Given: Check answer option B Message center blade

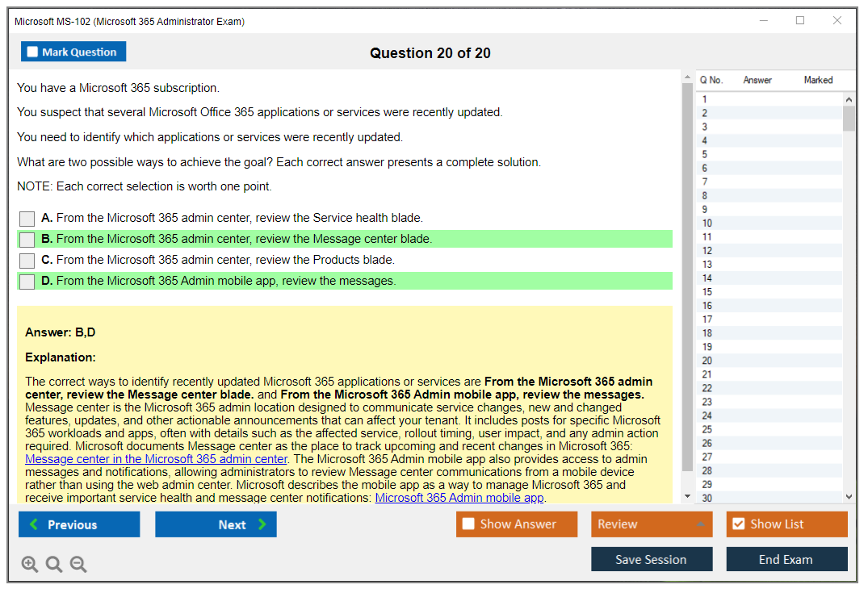Looking at the screenshot, I should click(27, 240).
